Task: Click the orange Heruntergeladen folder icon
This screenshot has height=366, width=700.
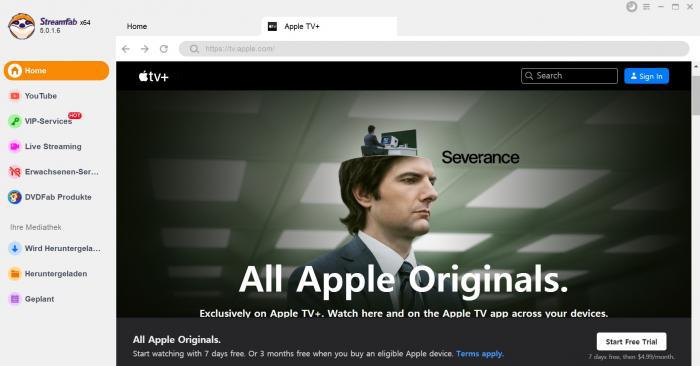Action: [15, 274]
